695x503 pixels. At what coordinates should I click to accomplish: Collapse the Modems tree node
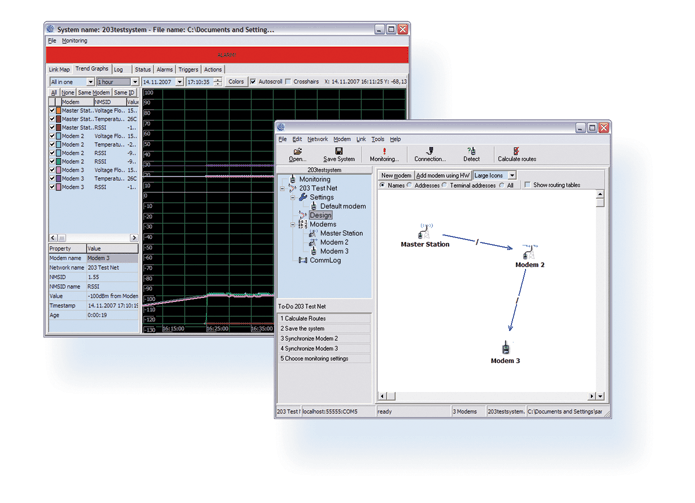[x=293, y=224]
